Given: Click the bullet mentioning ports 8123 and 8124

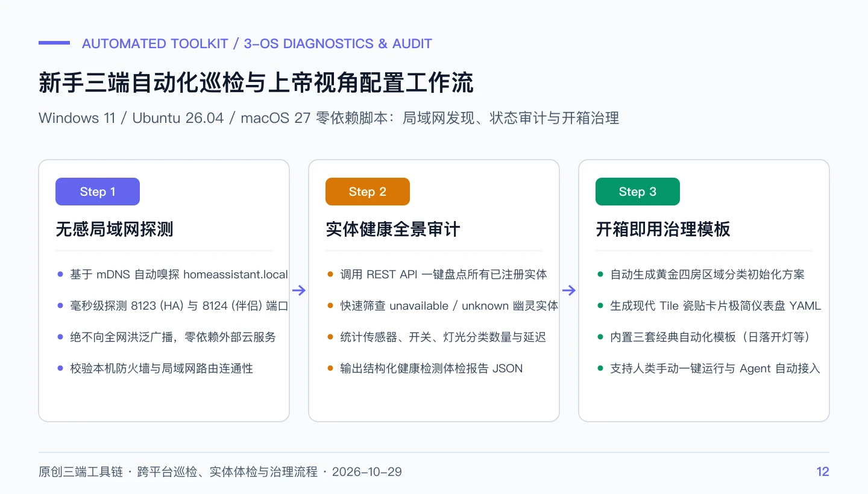Looking at the screenshot, I should point(179,305).
